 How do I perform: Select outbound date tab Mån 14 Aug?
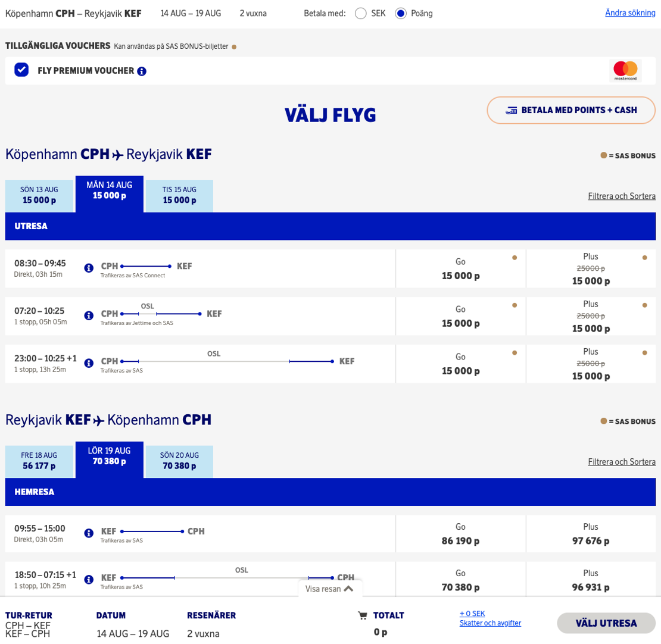[x=109, y=194]
